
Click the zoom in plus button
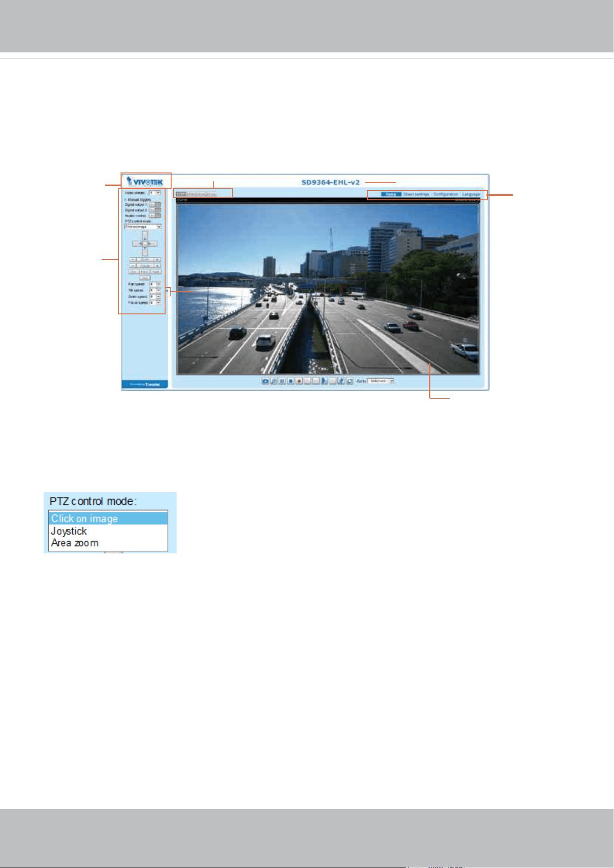tap(157, 260)
